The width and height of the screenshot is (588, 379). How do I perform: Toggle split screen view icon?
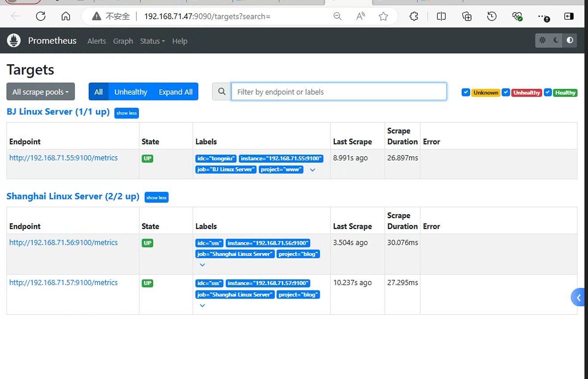(441, 17)
